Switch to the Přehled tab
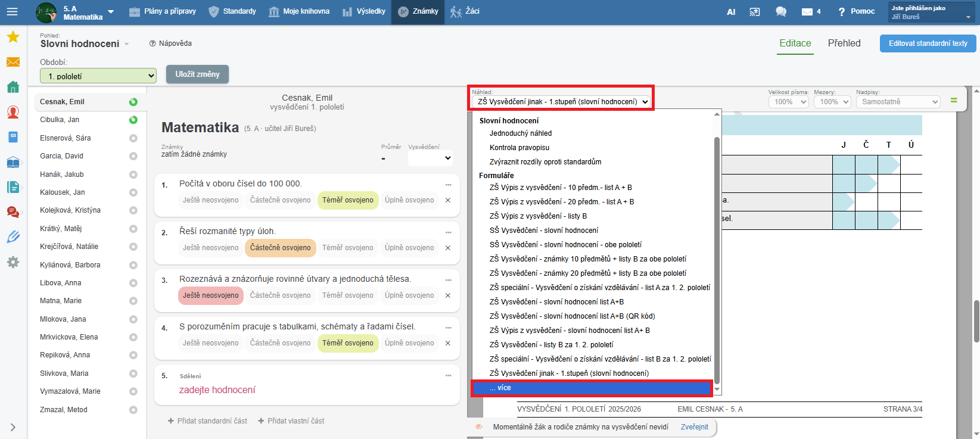The width and height of the screenshot is (980, 439). point(844,43)
